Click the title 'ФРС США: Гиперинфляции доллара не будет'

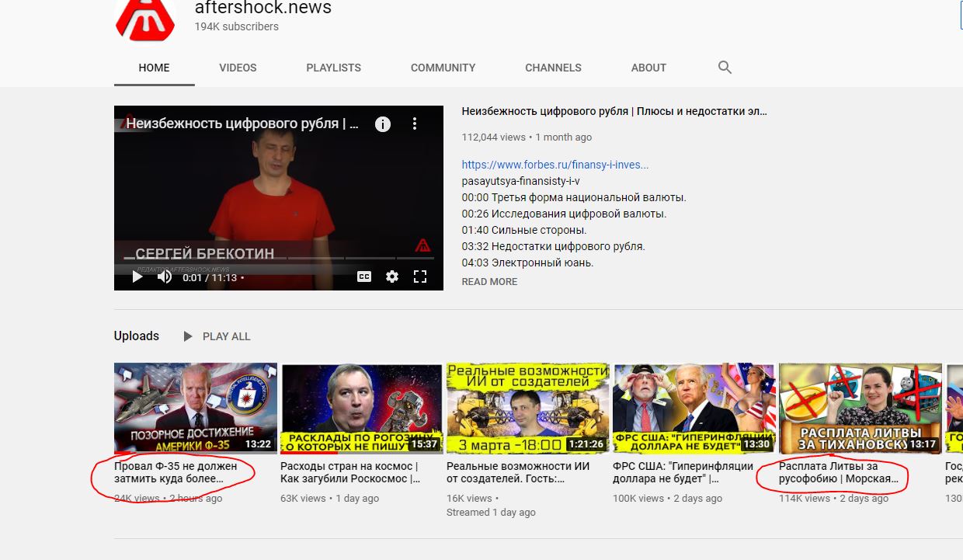pos(683,472)
